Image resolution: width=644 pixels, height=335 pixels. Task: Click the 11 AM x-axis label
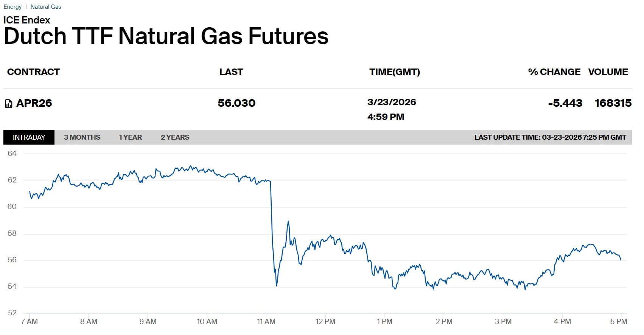[x=266, y=322]
